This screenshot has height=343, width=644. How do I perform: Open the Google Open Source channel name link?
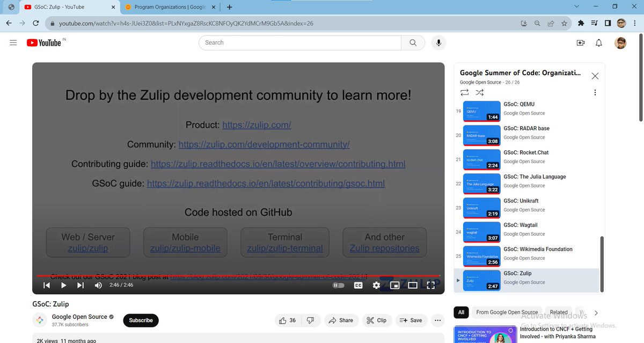(x=79, y=317)
